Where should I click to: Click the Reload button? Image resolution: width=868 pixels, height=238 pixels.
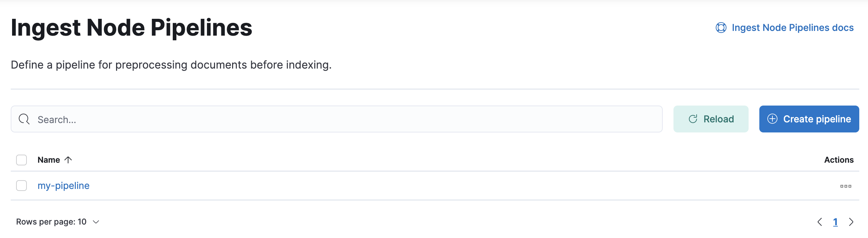click(x=711, y=119)
